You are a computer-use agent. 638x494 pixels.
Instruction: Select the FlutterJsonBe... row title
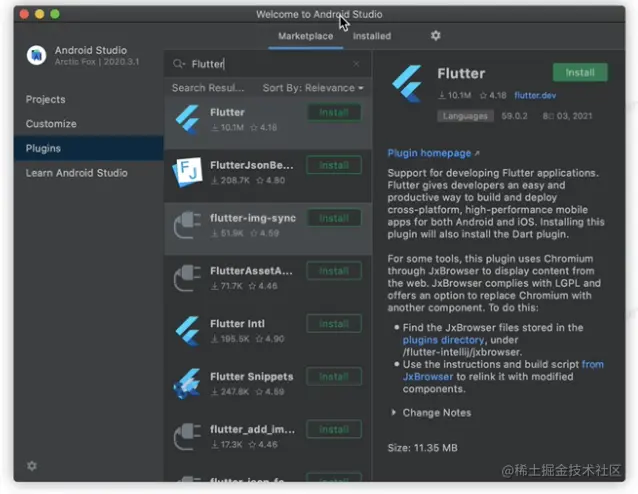point(251,165)
